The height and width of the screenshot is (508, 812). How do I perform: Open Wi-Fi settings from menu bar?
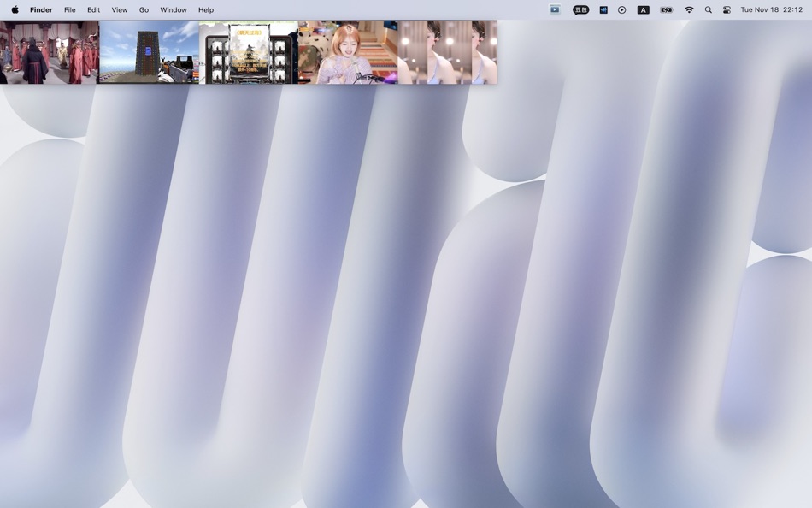click(688, 9)
